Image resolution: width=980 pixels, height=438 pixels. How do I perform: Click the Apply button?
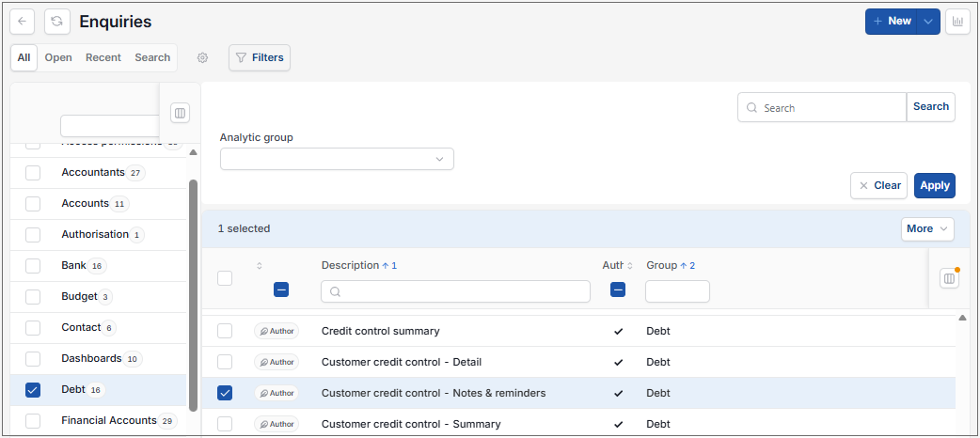point(934,185)
